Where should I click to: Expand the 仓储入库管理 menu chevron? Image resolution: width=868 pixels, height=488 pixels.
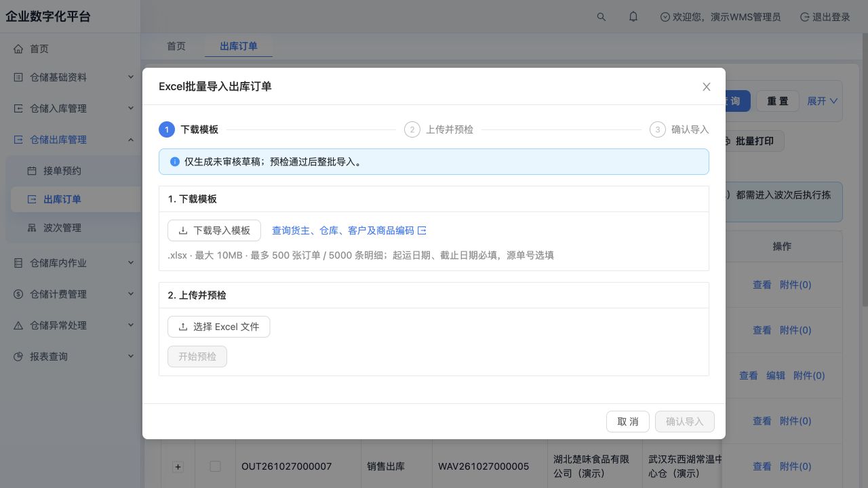(x=131, y=108)
